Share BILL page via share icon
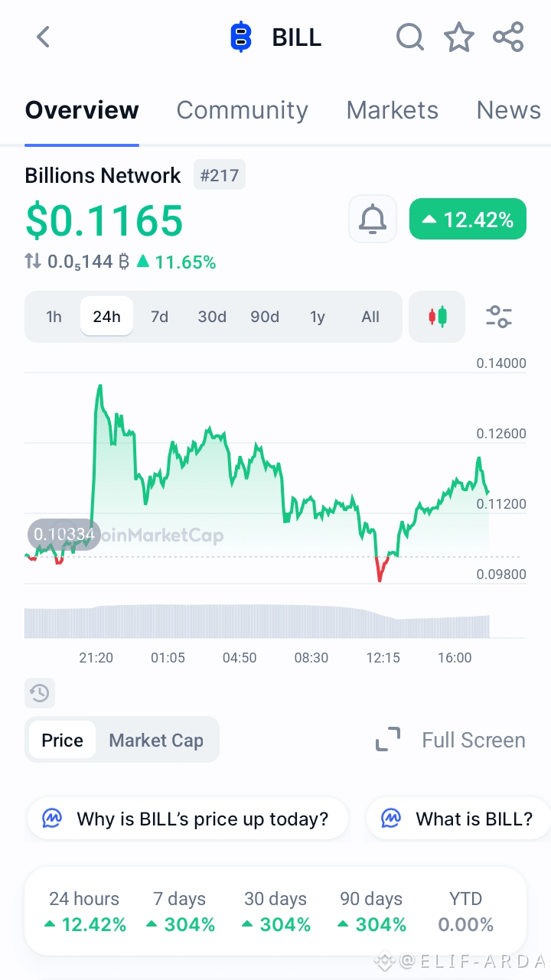The height and width of the screenshot is (980, 551). click(508, 37)
